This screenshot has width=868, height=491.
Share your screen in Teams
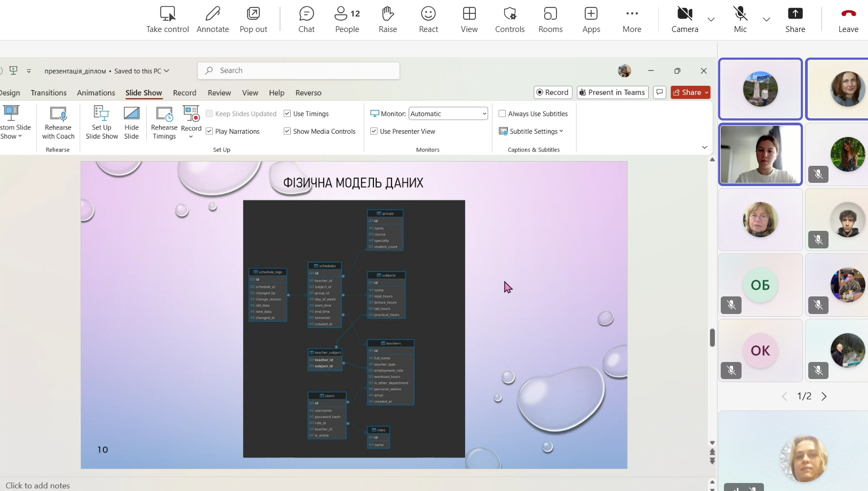point(795,20)
